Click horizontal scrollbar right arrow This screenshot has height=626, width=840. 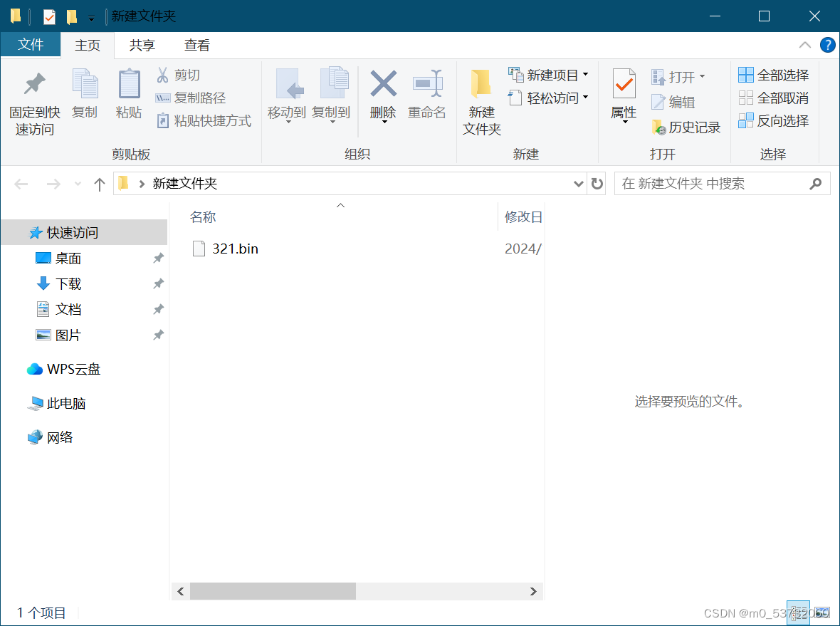pyautogui.click(x=533, y=591)
